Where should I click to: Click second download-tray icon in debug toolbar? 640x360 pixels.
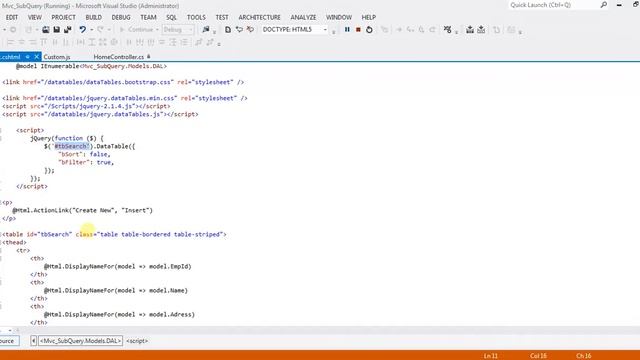481,29
